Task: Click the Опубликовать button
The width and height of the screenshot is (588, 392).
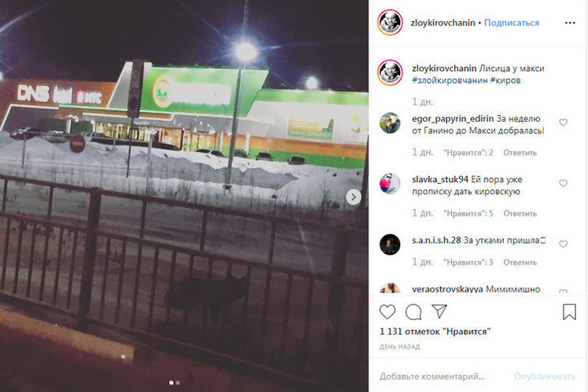Action: coord(545,376)
